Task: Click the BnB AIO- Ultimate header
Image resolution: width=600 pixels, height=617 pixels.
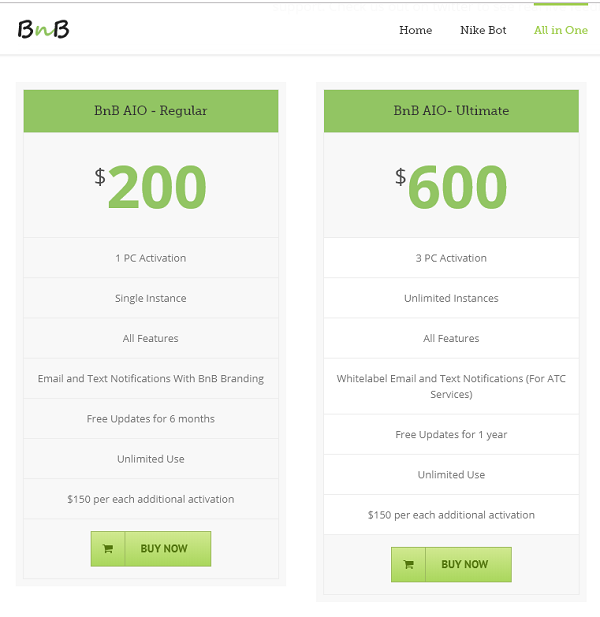Action: 451,111
